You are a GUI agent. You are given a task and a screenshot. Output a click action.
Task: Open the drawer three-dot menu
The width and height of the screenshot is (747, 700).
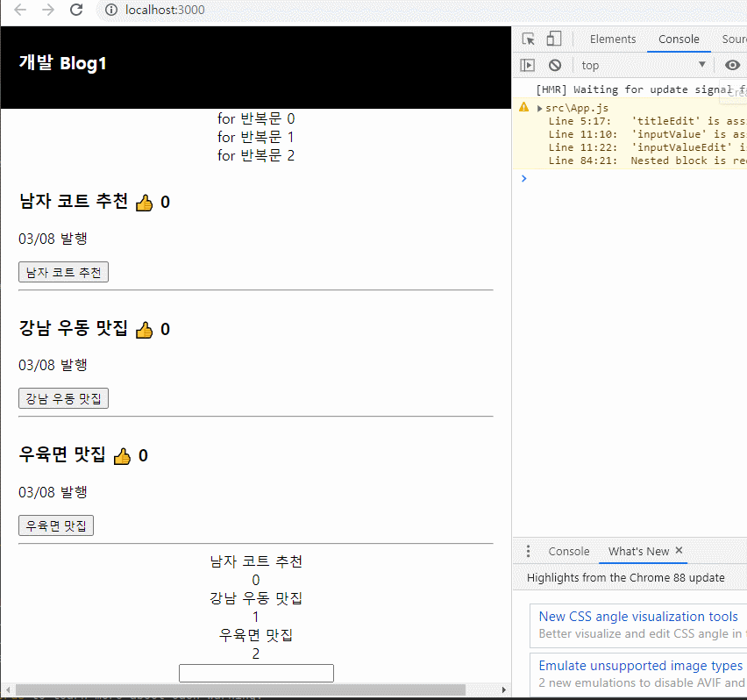528,552
